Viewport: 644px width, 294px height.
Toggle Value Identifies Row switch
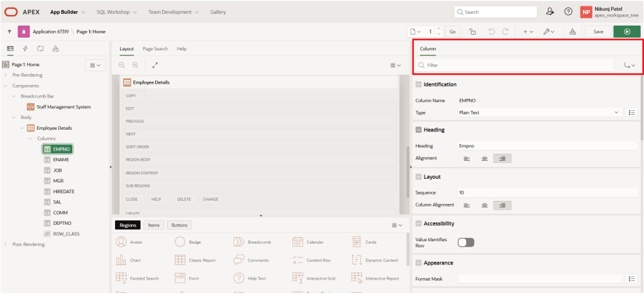coord(466,242)
